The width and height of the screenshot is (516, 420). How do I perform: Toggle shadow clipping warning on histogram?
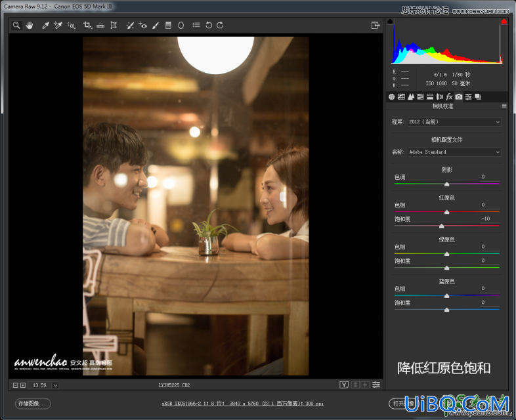pyautogui.click(x=391, y=22)
